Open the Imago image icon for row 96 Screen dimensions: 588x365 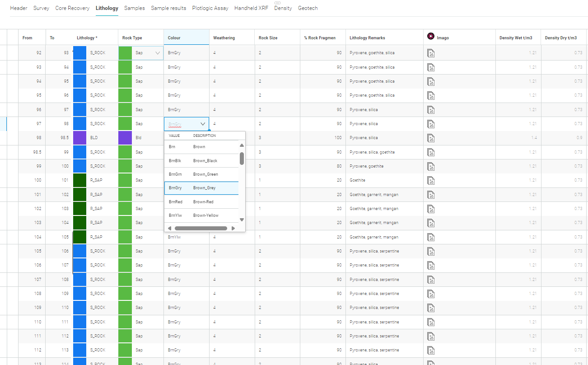tap(431, 110)
